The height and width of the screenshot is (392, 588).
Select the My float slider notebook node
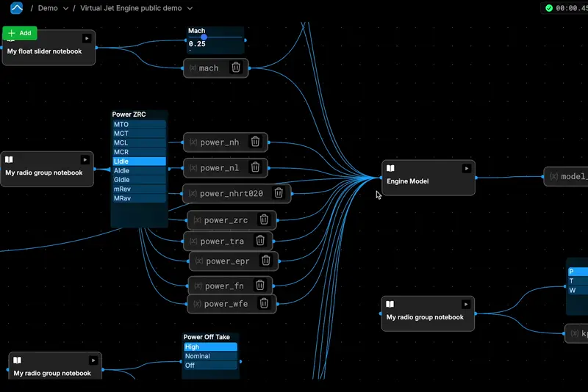[49, 48]
